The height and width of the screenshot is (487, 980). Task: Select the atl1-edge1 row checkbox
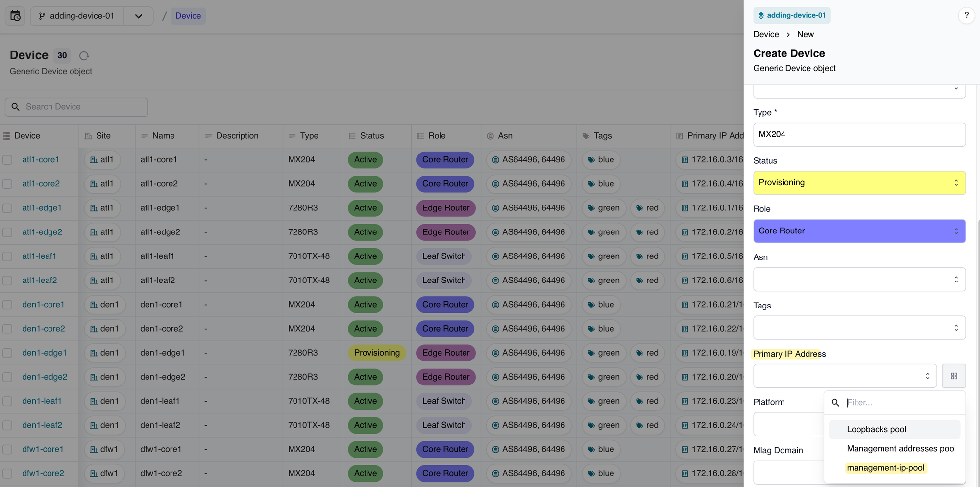point(7,208)
